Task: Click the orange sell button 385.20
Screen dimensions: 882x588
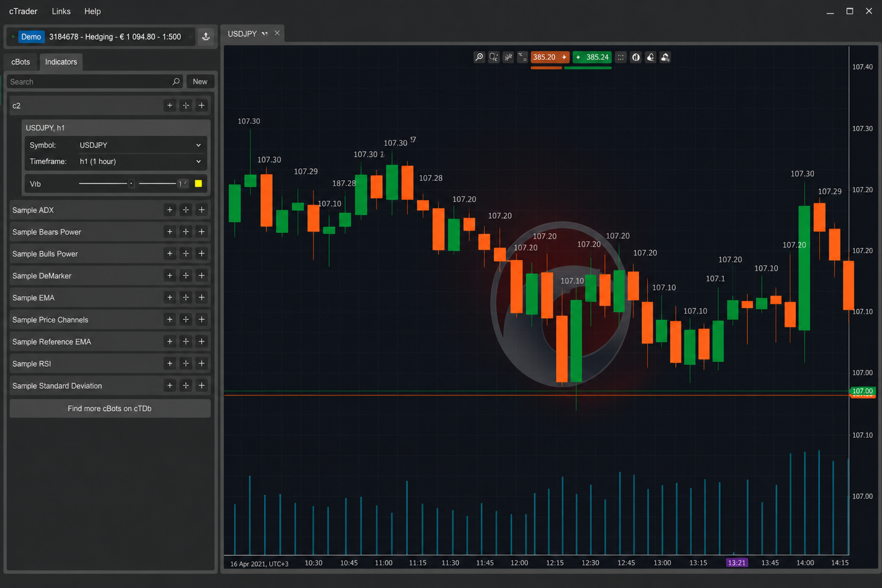Action: (550, 57)
